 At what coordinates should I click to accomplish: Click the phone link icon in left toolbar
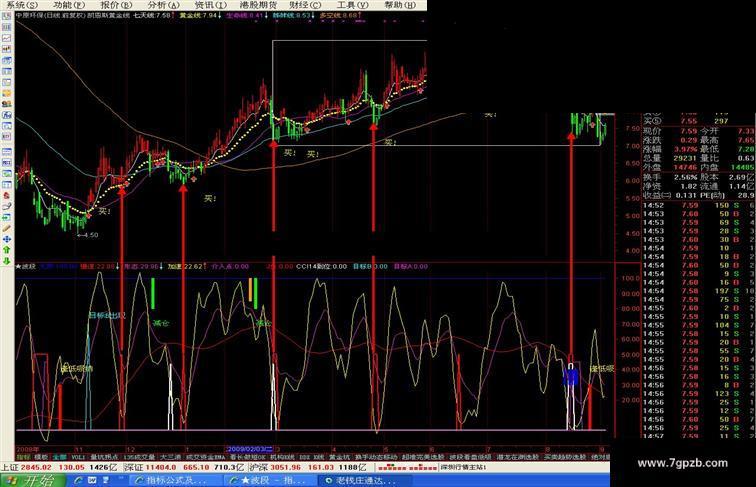pos(7,206)
